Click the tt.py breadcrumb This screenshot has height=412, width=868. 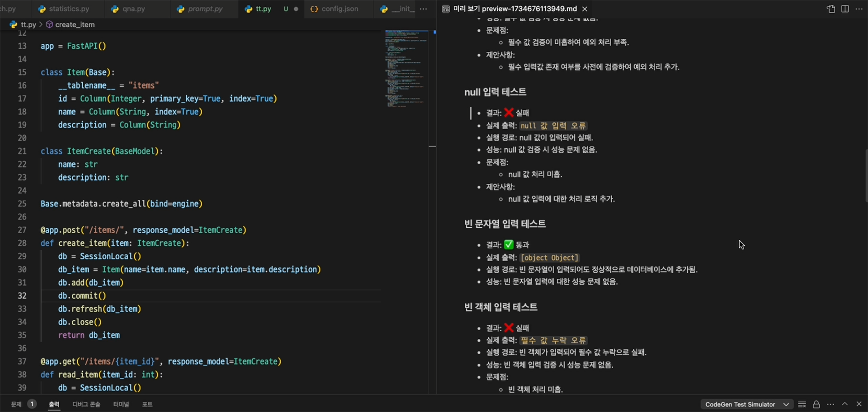[28, 24]
